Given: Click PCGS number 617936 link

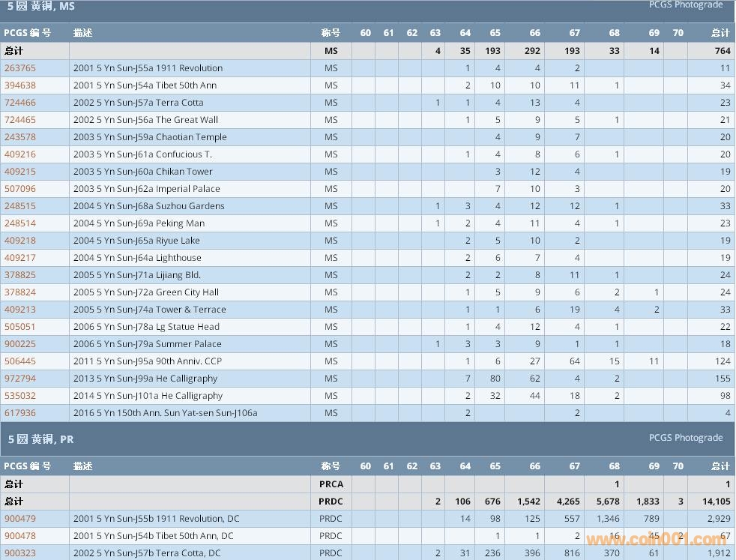Looking at the screenshot, I should 20,413.
